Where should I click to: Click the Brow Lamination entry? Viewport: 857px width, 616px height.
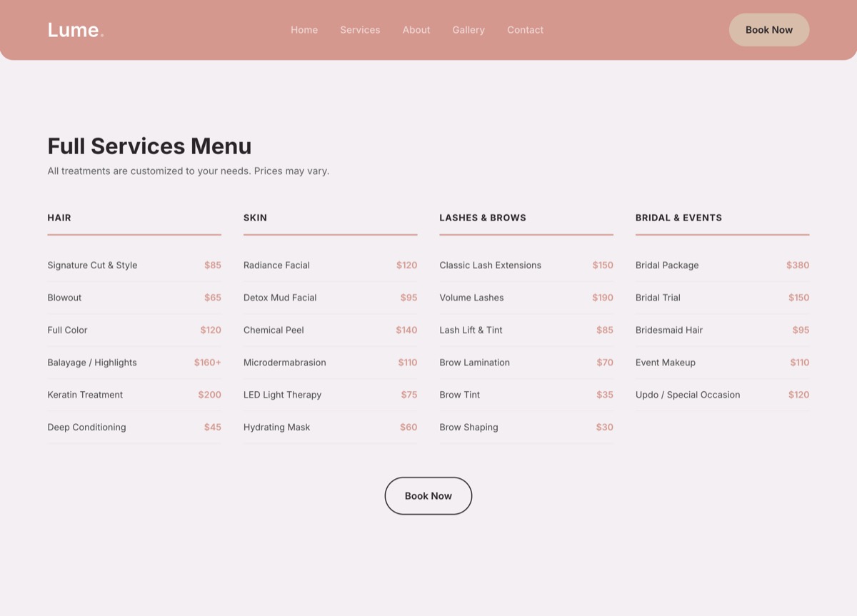coord(474,363)
